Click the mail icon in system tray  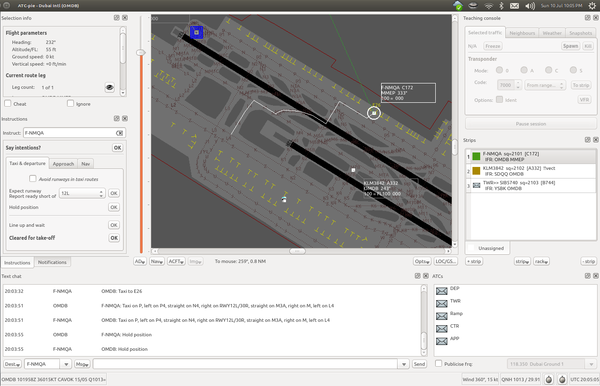[514, 6]
